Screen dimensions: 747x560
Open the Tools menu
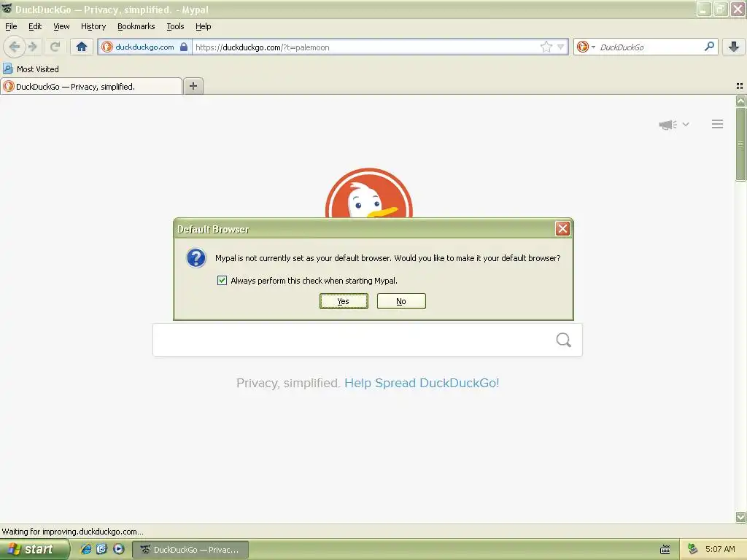click(x=175, y=26)
